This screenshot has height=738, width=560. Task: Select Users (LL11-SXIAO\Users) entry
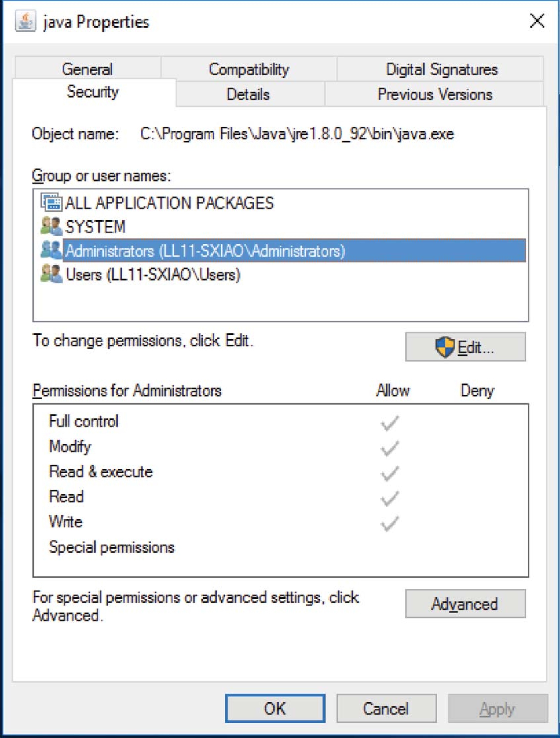click(x=153, y=275)
